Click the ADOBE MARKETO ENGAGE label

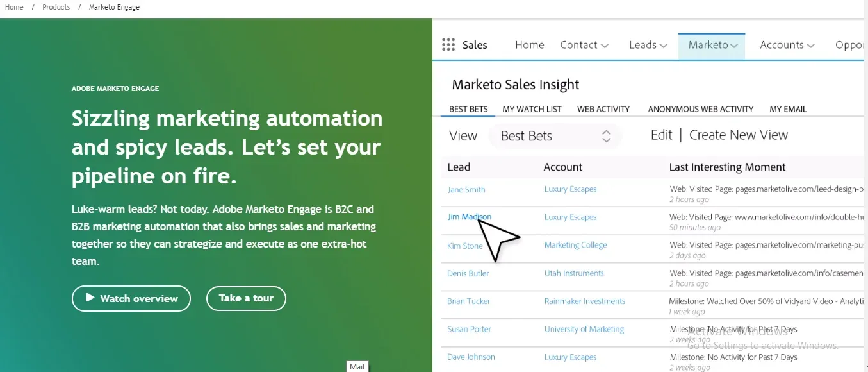[x=115, y=89]
